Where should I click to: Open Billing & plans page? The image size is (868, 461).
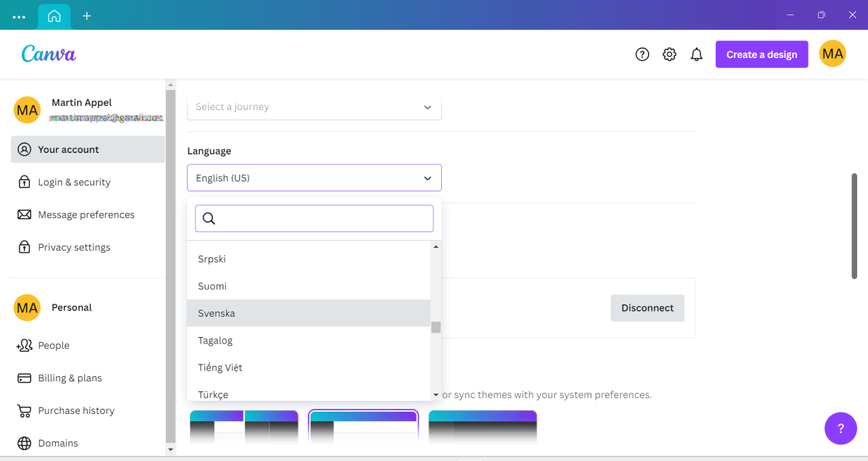pyautogui.click(x=70, y=378)
